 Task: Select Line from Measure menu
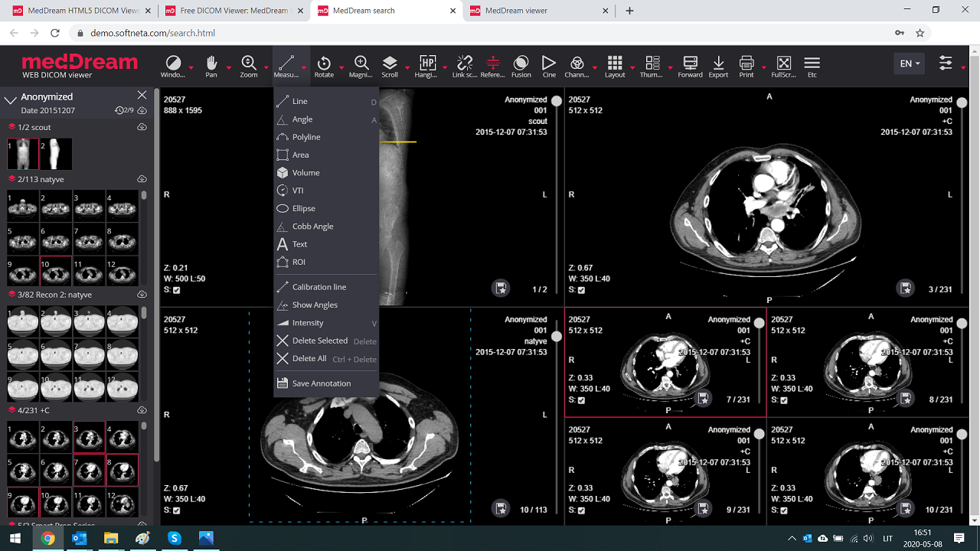pos(326,101)
